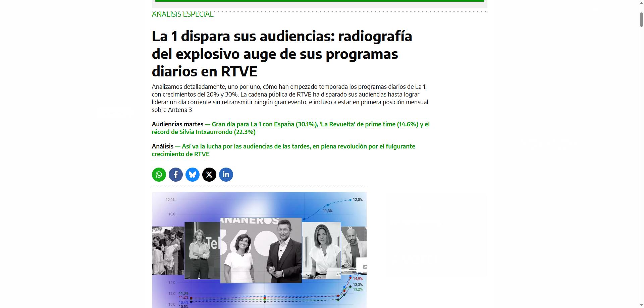The width and height of the screenshot is (644, 308).
Task: Share the article on WhatsApp
Action: (159, 175)
